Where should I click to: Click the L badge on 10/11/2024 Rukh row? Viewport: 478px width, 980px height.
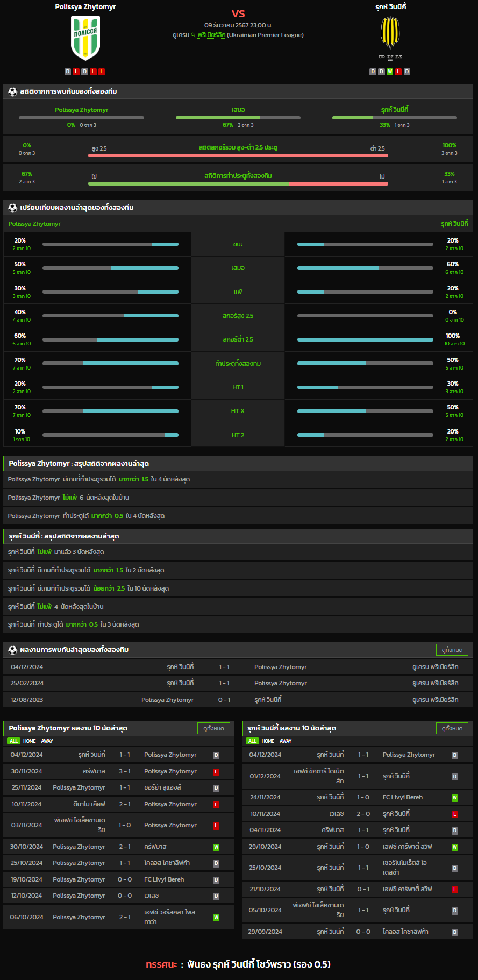[455, 814]
